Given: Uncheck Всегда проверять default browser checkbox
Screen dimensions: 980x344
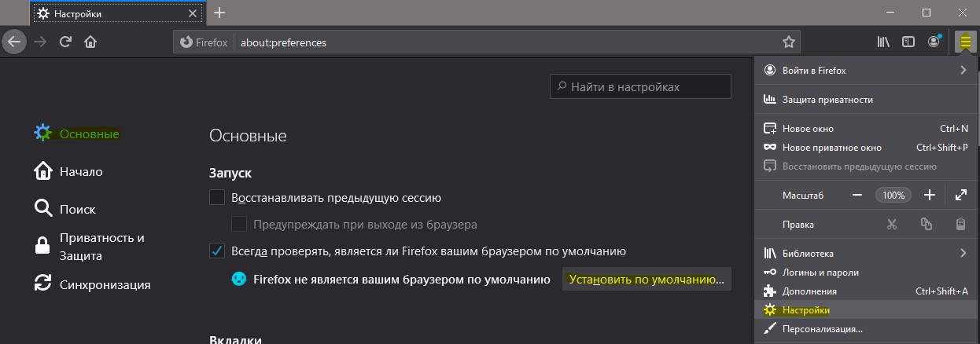Looking at the screenshot, I should 217,251.
